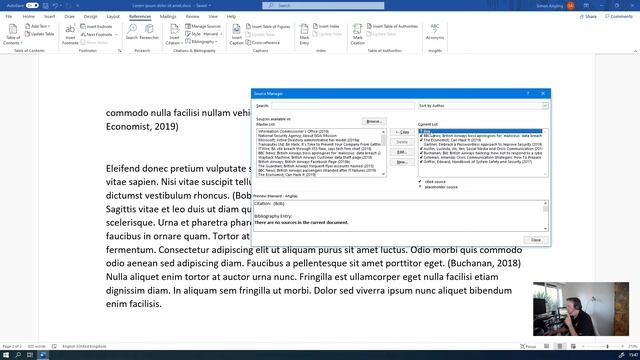Image resolution: width=640 pixels, height=360 pixels.
Task: Toggle the AutoSave switch
Action: [x=32, y=6]
